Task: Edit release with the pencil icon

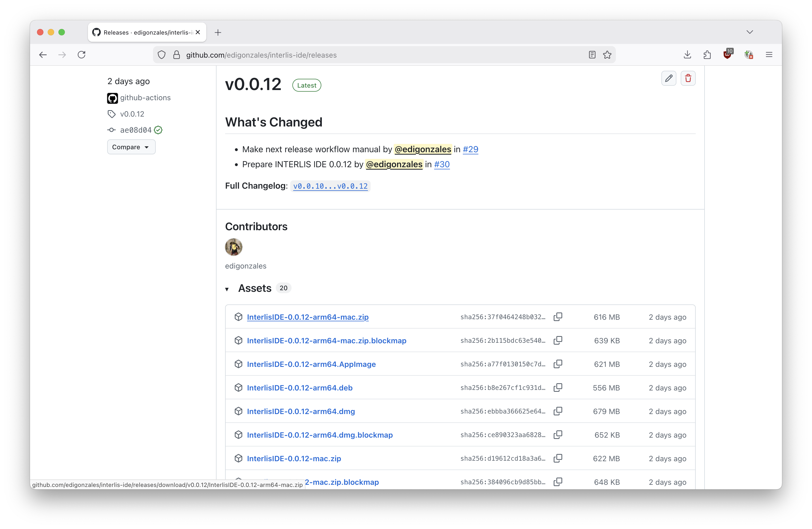Action: coord(668,79)
